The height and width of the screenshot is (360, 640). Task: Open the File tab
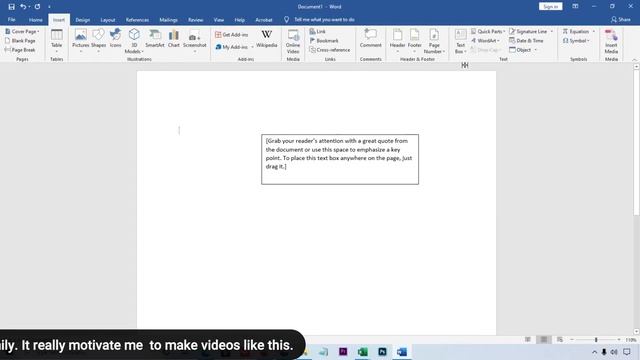(x=11, y=20)
